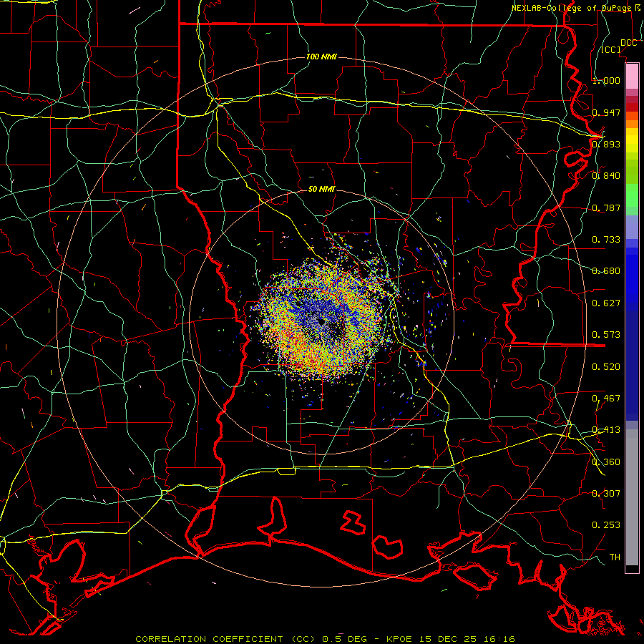Image resolution: width=644 pixels, height=644 pixels.
Task: Click the 50 NMI range ring label
Action: 322,190
